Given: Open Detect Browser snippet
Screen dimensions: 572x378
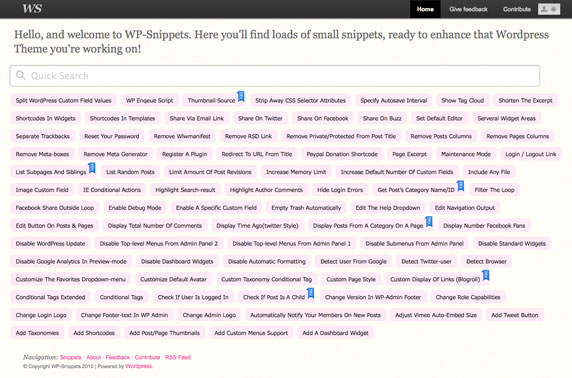Looking at the screenshot, I should pyautogui.click(x=486, y=261).
